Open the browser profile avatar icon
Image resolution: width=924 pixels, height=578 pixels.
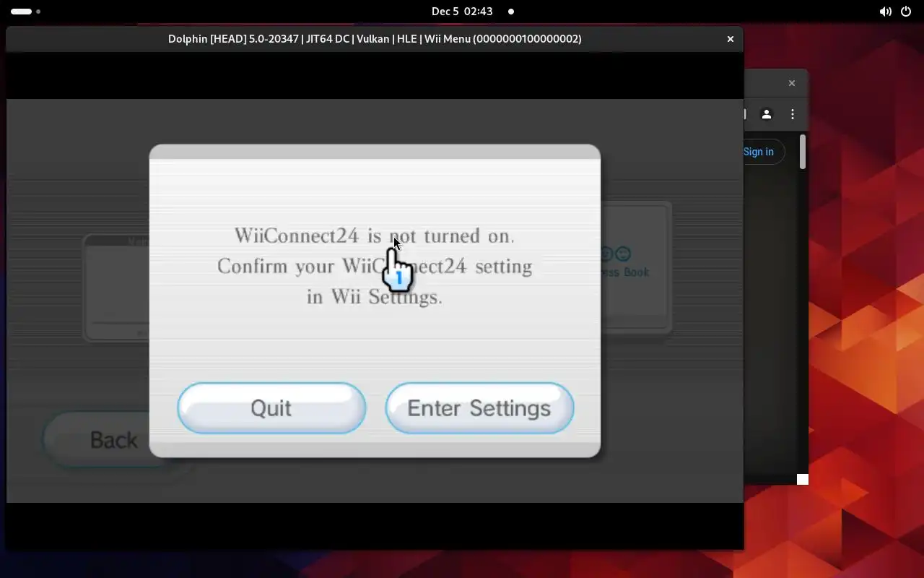(767, 114)
